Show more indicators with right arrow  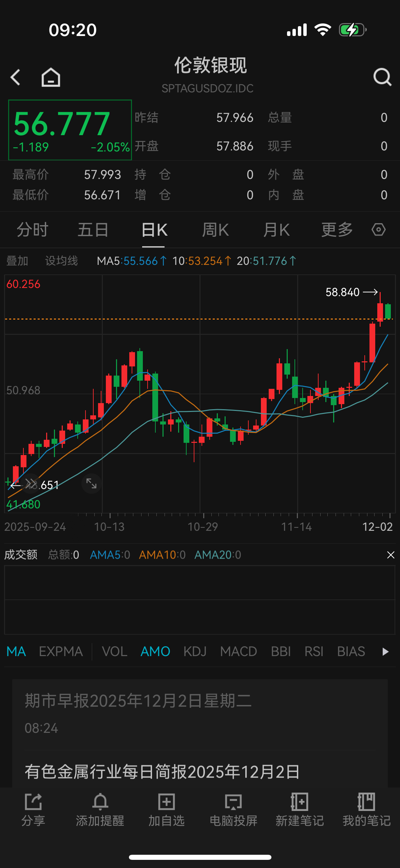point(385,651)
